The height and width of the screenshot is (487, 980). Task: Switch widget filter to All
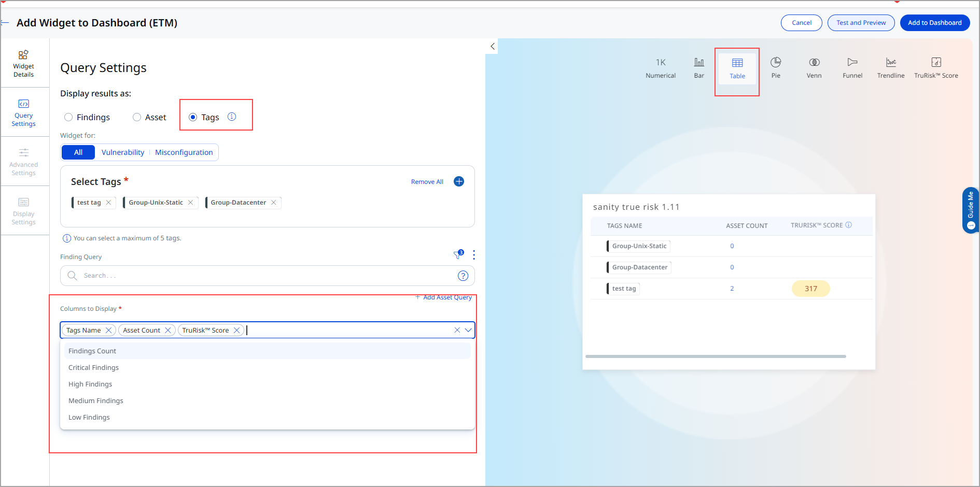[x=78, y=152]
